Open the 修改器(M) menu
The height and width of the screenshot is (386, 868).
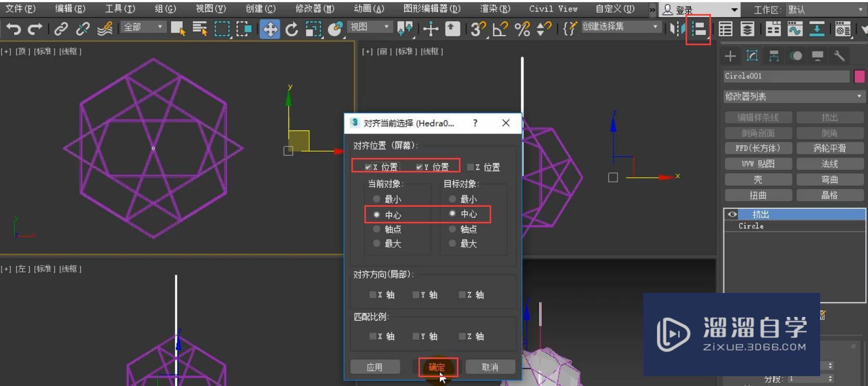click(315, 9)
